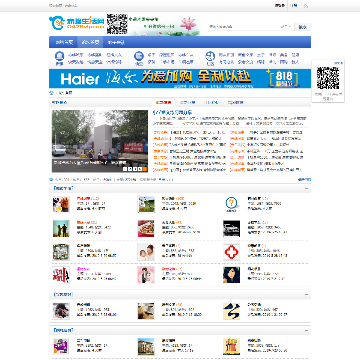360x360 pixels.
Task: Click the search button next to search field
Action: click(303, 27)
